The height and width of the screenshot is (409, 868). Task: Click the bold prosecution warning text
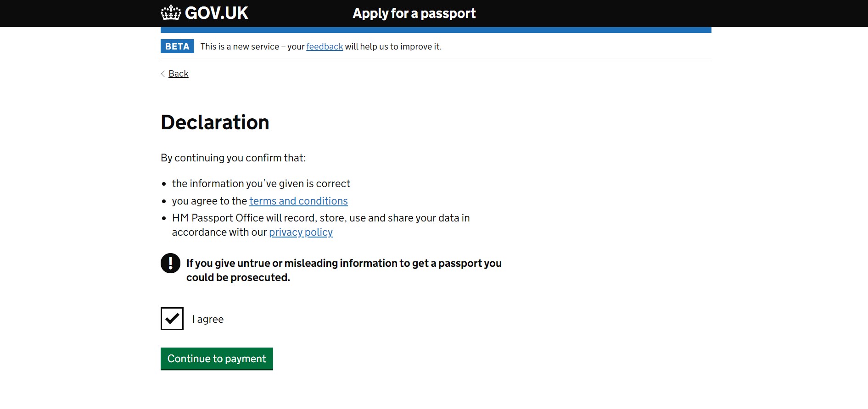click(343, 270)
